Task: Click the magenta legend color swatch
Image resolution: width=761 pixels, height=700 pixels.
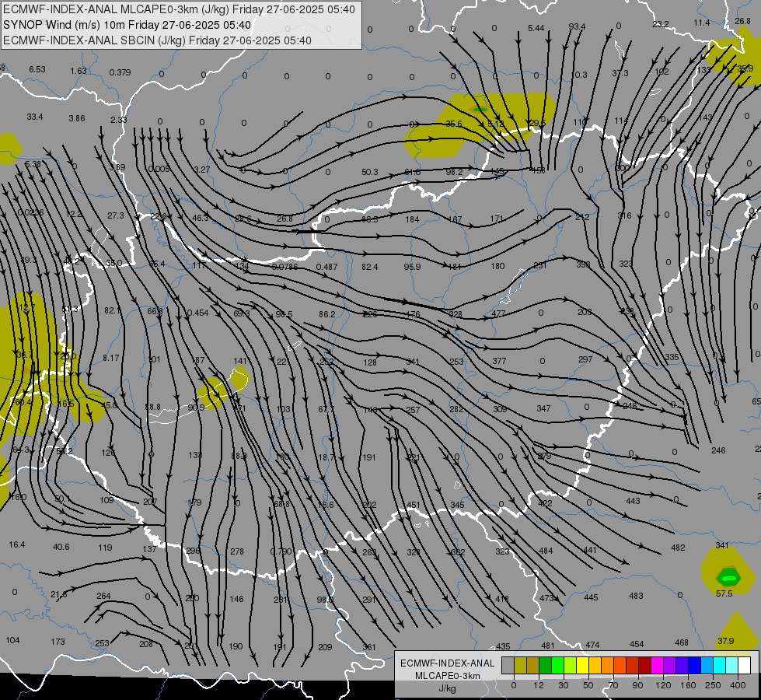Action: point(657,666)
